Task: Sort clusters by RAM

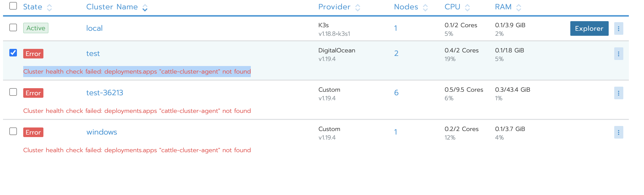Action: click(519, 7)
